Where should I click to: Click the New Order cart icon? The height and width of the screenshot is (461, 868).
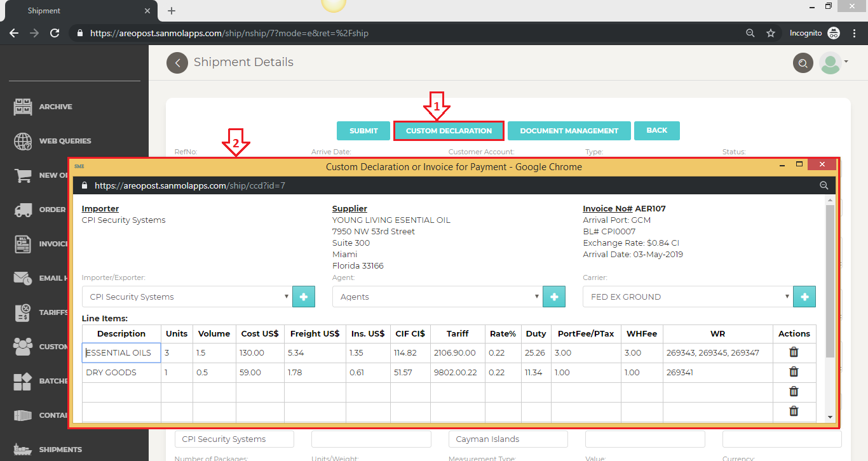point(23,175)
